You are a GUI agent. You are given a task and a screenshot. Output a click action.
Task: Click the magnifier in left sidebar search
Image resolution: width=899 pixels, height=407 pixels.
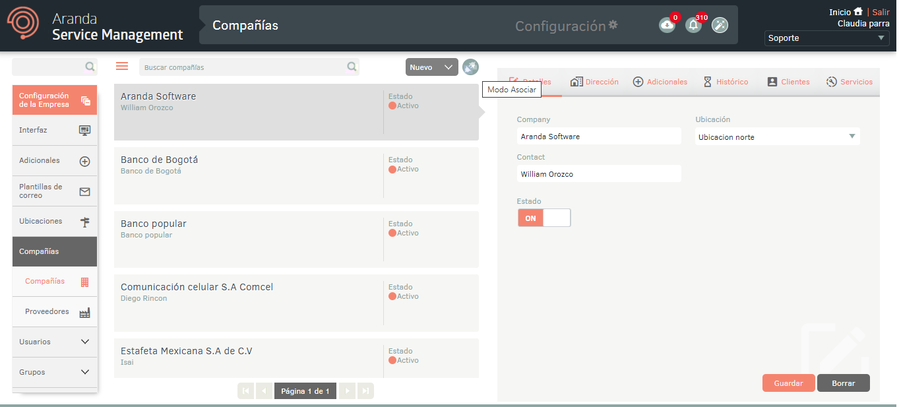click(90, 66)
